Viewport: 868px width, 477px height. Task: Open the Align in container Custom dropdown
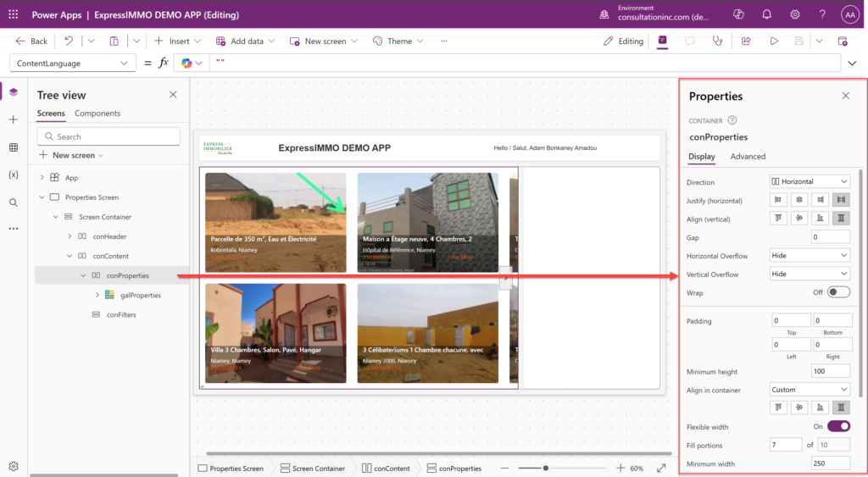click(x=810, y=390)
